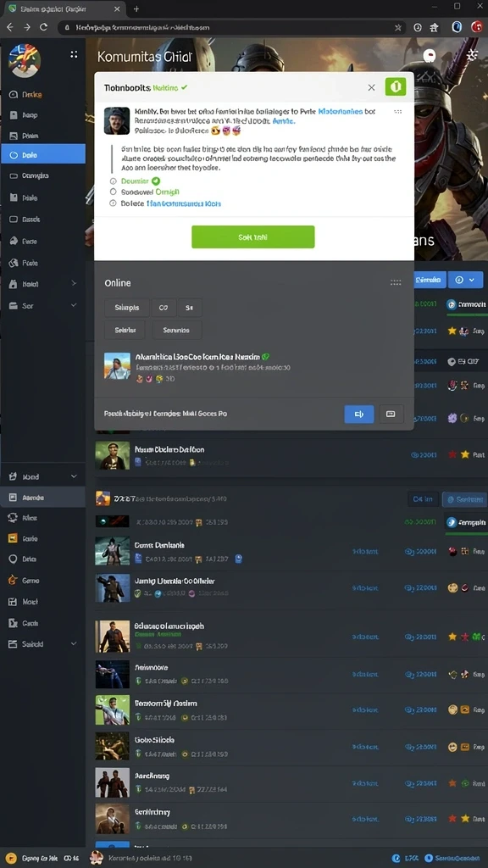This screenshot has height=868, width=488.
Task: Open the settings gear on the banner
Action: tap(472, 55)
